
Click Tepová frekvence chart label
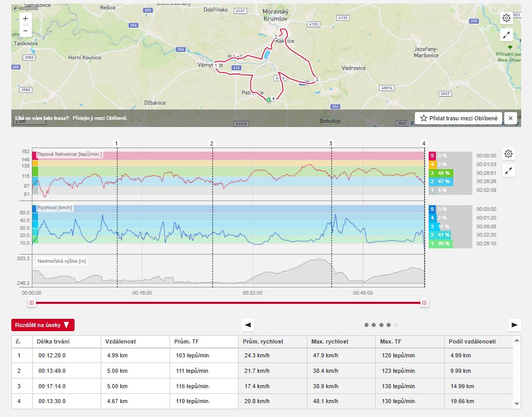click(69, 154)
